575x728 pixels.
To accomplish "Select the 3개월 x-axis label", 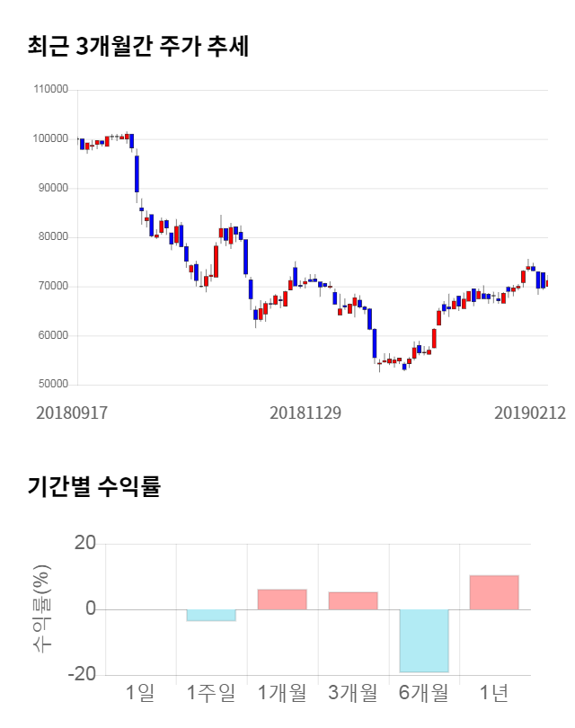I will pyautogui.click(x=352, y=693).
